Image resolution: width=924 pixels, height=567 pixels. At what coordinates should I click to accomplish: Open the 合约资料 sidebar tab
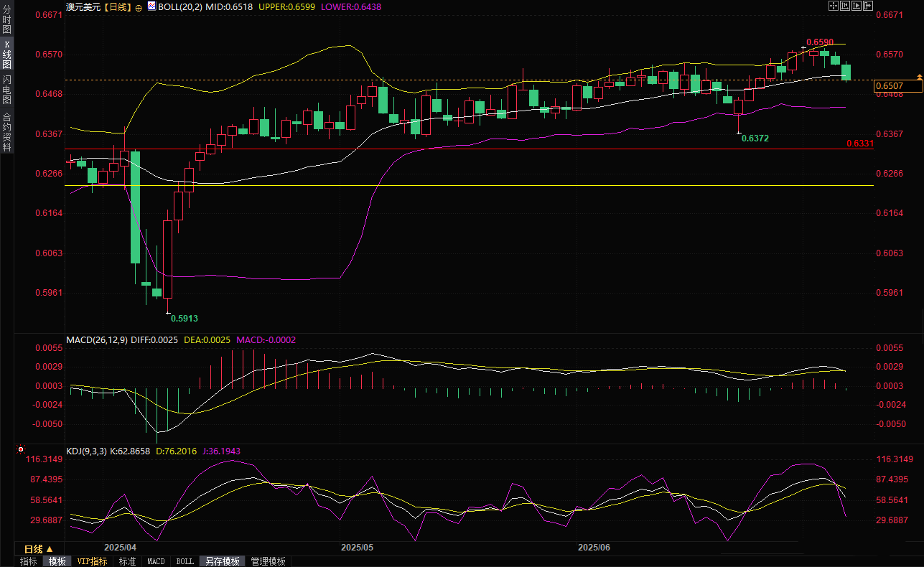point(6,132)
